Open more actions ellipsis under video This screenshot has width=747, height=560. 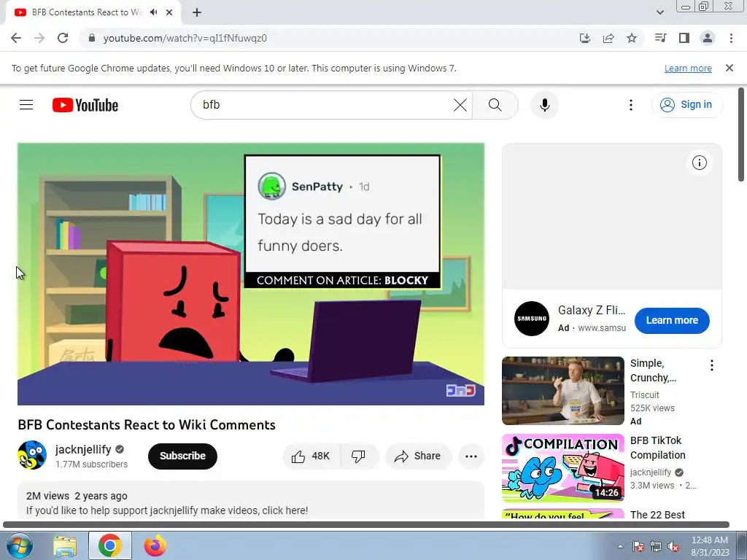(471, 456)
